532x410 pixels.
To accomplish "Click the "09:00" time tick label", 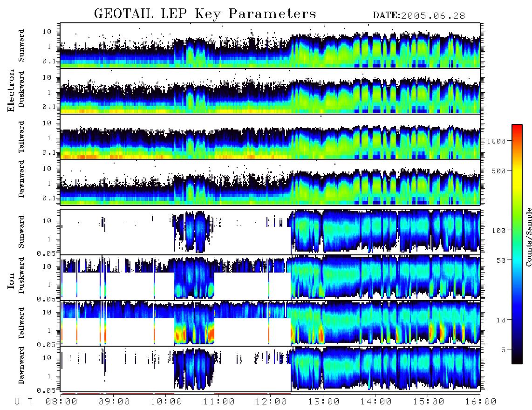I will [114, 402].
